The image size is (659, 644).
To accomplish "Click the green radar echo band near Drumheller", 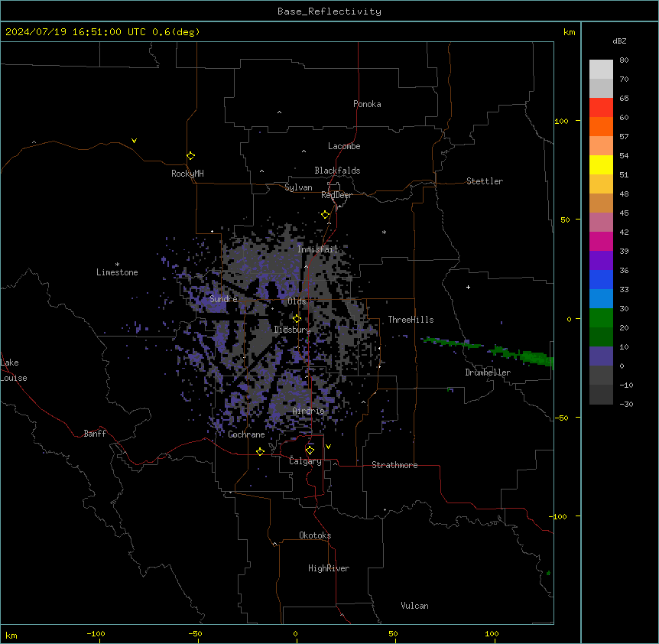I will click(x=488, y=350).
